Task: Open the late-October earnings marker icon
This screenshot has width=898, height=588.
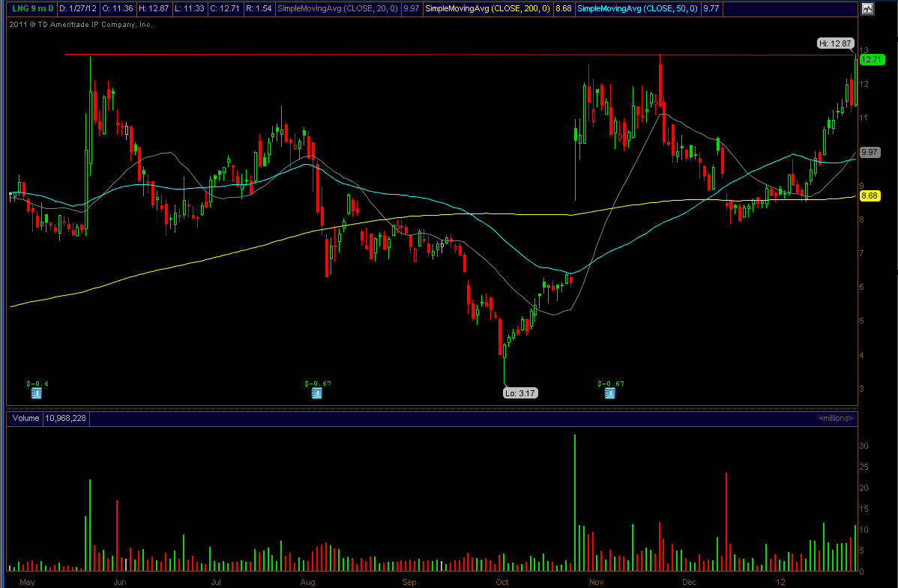Action: tap(610, 393)
